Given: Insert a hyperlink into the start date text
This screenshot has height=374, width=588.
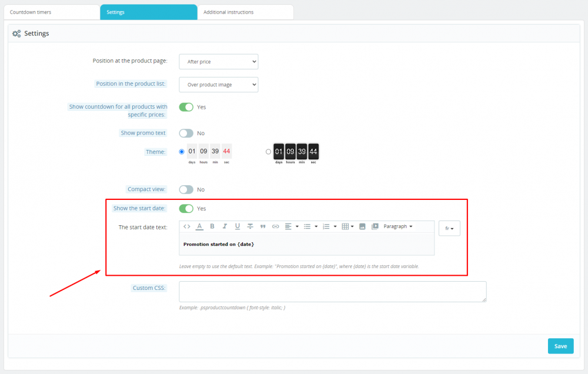Looking at the screenshot, I should click(275, 226).
